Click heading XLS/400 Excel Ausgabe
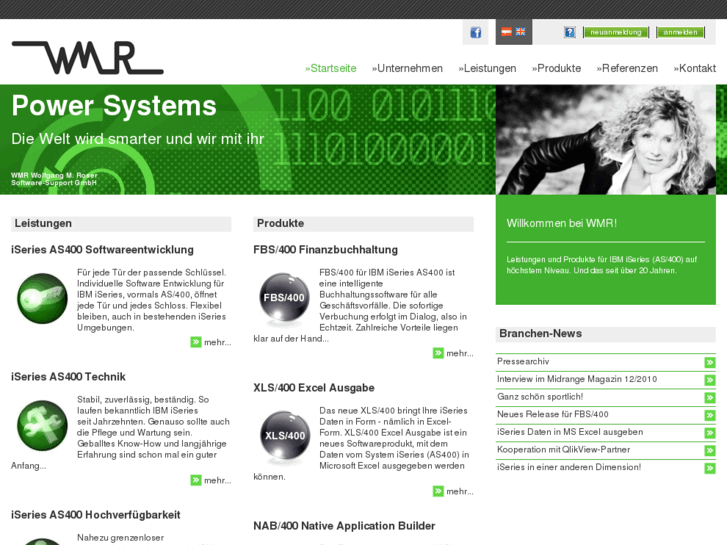The image size is (727, 545). point(314,388)
